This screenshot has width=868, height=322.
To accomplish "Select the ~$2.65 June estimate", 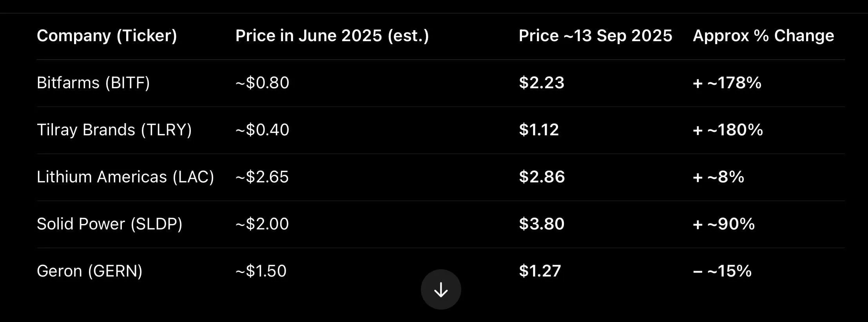I will [x=262, y=177].
